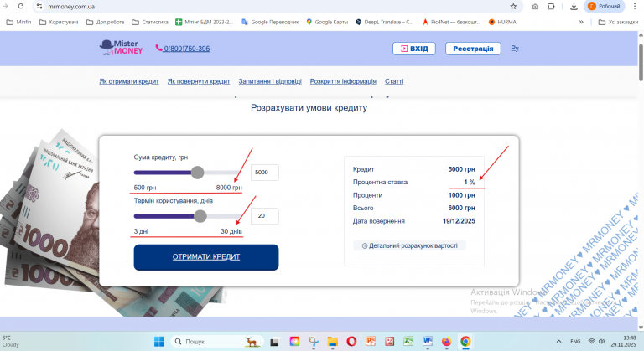Open Chrome three-dot menu
The height and width of the screenshot is (351, 644).
635,6
